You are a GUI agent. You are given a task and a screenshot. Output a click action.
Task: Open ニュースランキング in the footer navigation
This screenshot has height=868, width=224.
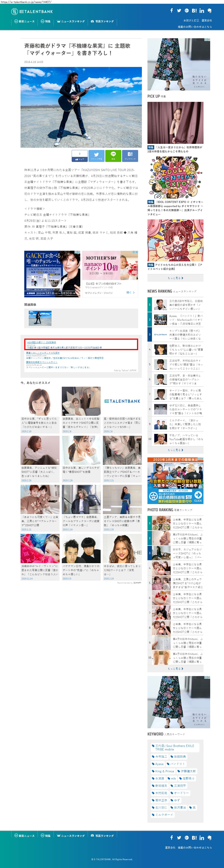point(71,836)
